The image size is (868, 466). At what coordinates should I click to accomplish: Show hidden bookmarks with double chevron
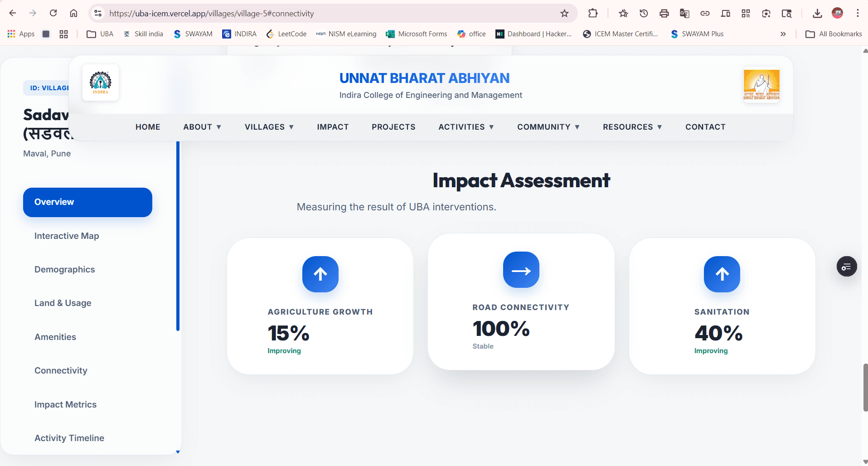click(783, 34)
